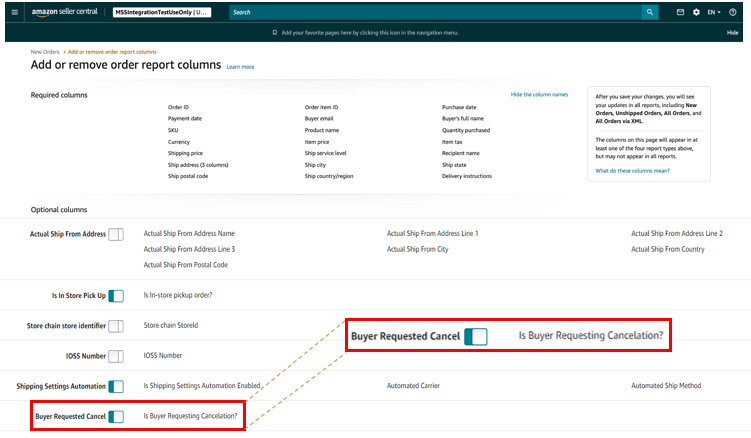Open the help question mark icon
Image resolution: width=751 pixels, height=438 pixels.
(733, 12)
